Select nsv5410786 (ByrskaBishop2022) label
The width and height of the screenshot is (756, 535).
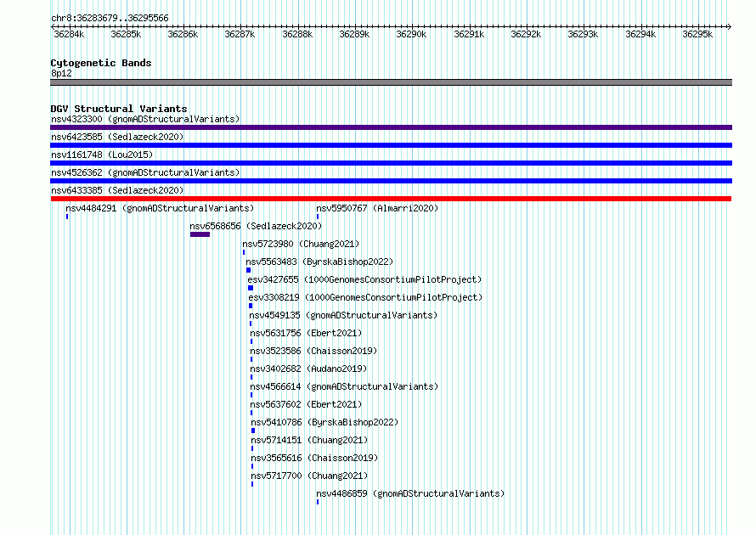click(324, 422)
